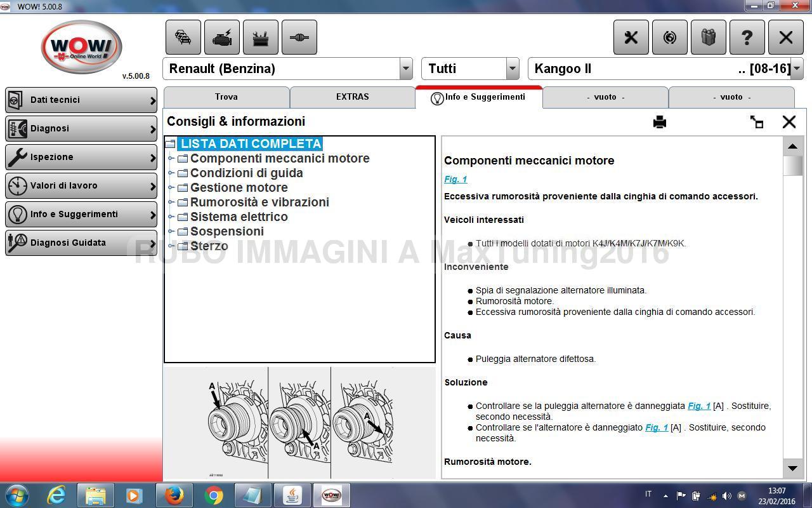Click the connector plug toolbar icon
The height and width of the screenshot is (508, 812).
[x=299, y=37]
